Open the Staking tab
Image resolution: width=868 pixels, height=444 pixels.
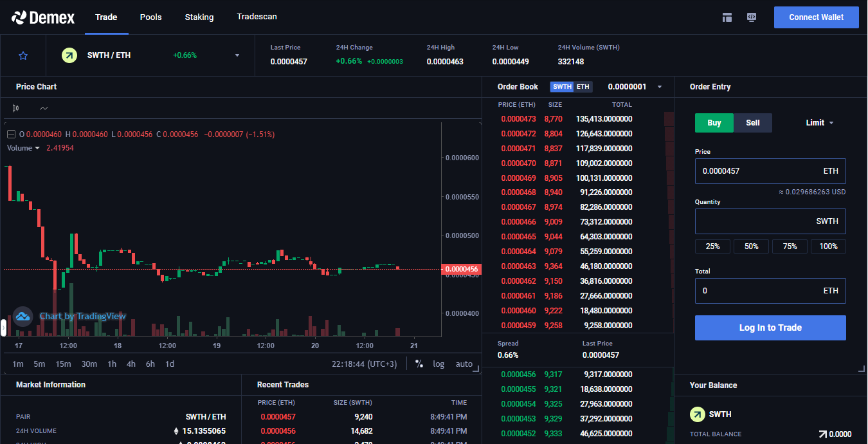[199, 17]
